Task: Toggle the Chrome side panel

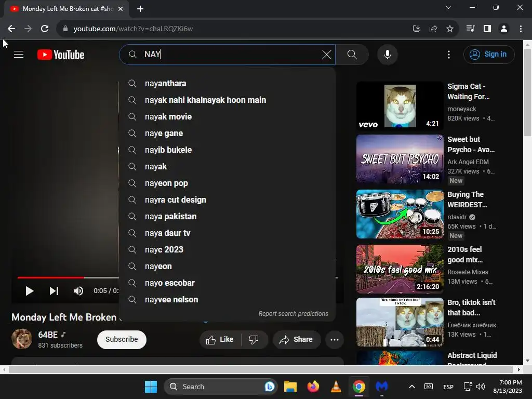Action: [x=487, y=29]
